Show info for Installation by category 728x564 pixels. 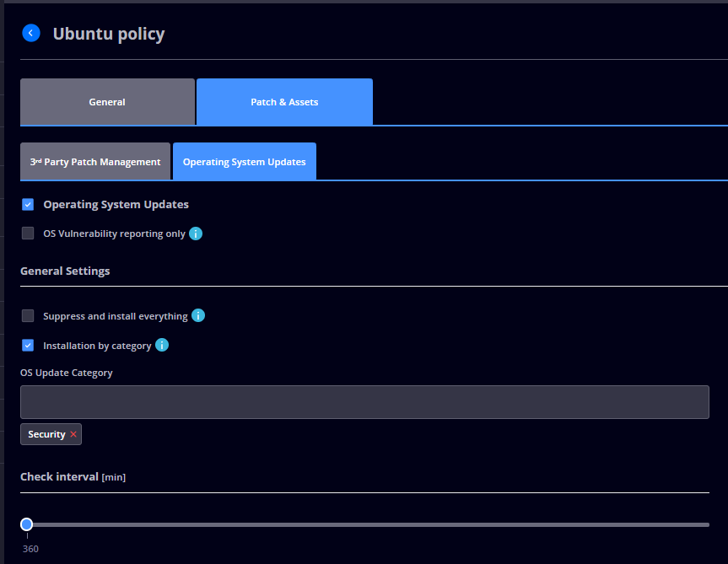pos(162,345)
